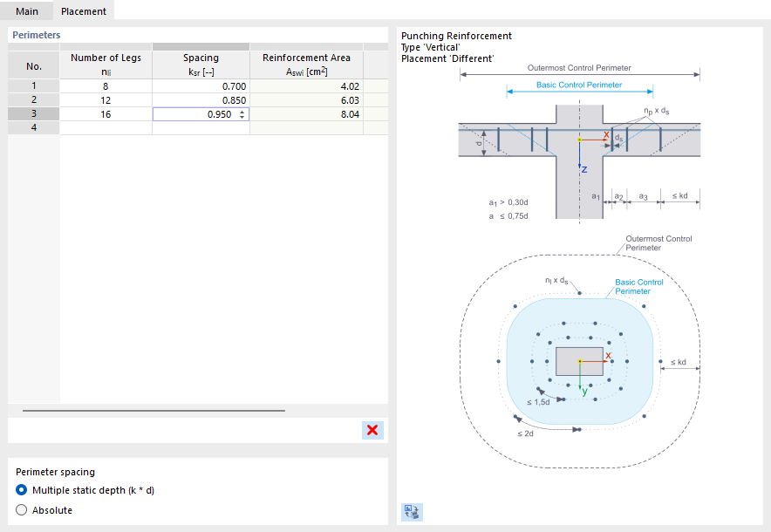
Task: Click the Number of Legs value 12
Action: pyautogui.click(x=106, y=99)
